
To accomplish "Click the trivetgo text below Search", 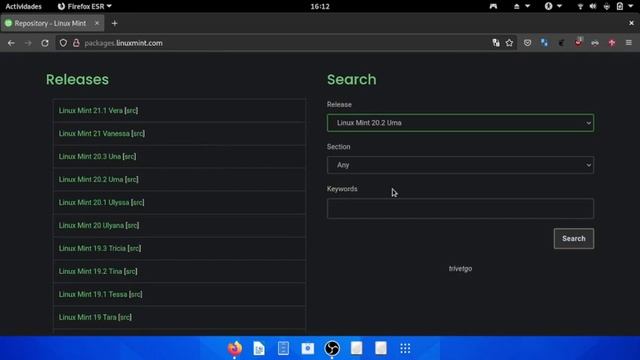I will pos(460,269).
